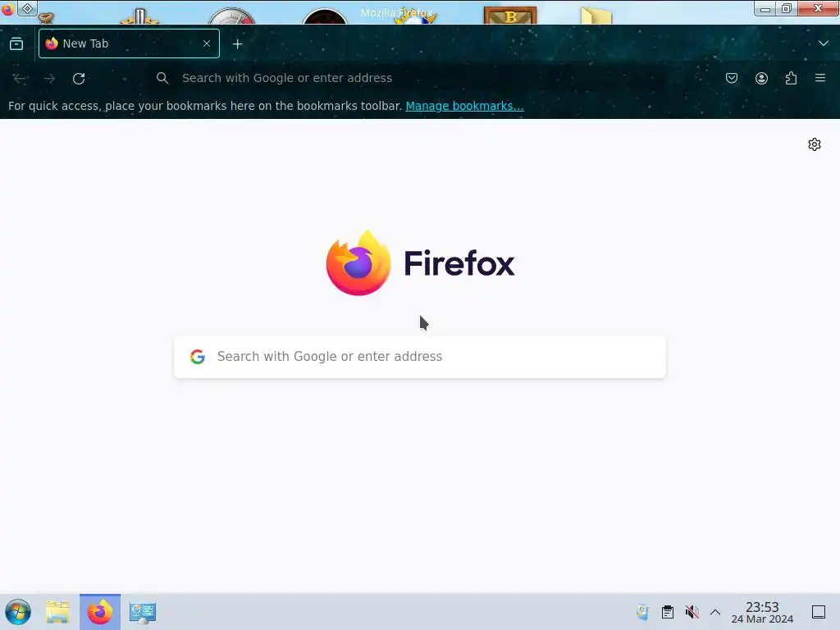Click the address bar search field
The width and height of the screenshot is (840, 630).
pyautogui.click(x=407, y=78)
